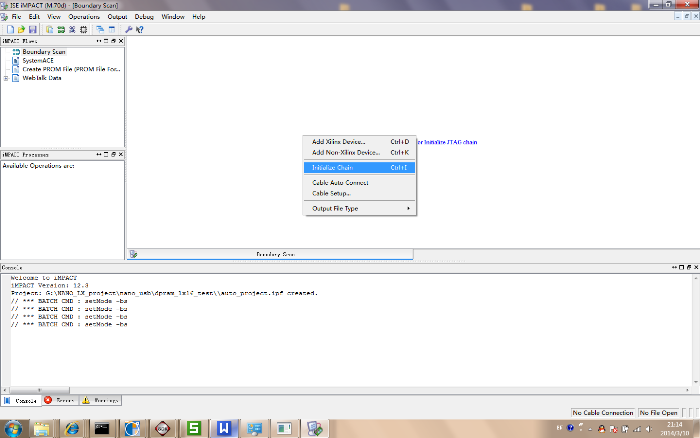Screen dimensions: 700x438
Task: Select the Boundary Scan tree item
Action: [43, 51]
